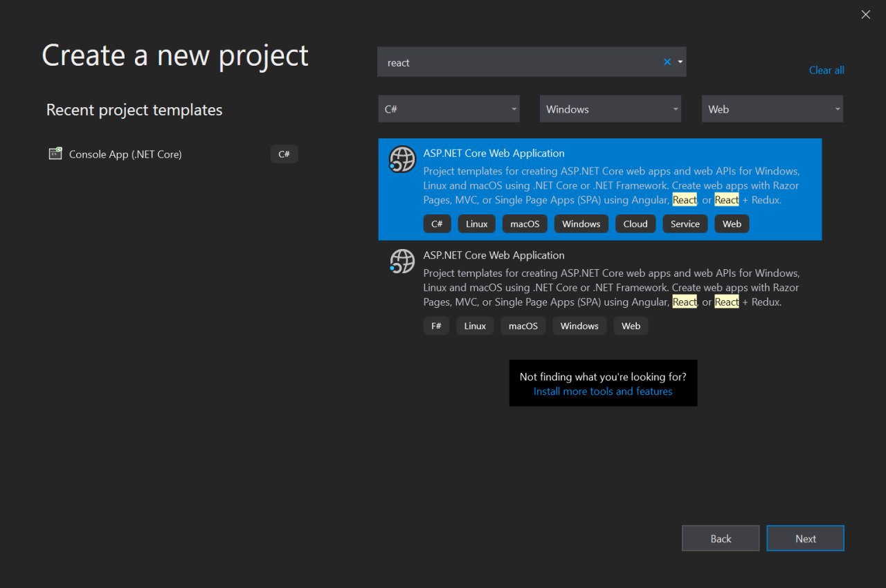886x588 pixels.
Task: Click the Back button
Action: coord(721,538)
